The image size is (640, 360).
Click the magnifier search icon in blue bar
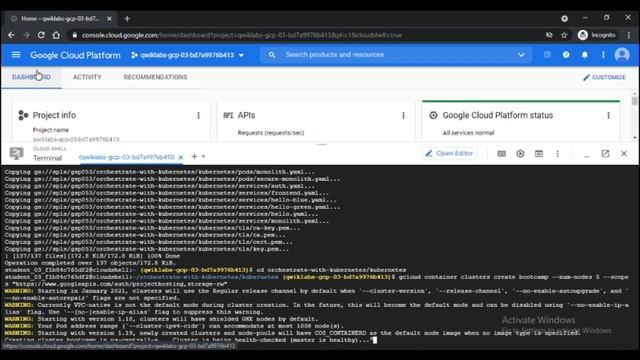point(272,55)
